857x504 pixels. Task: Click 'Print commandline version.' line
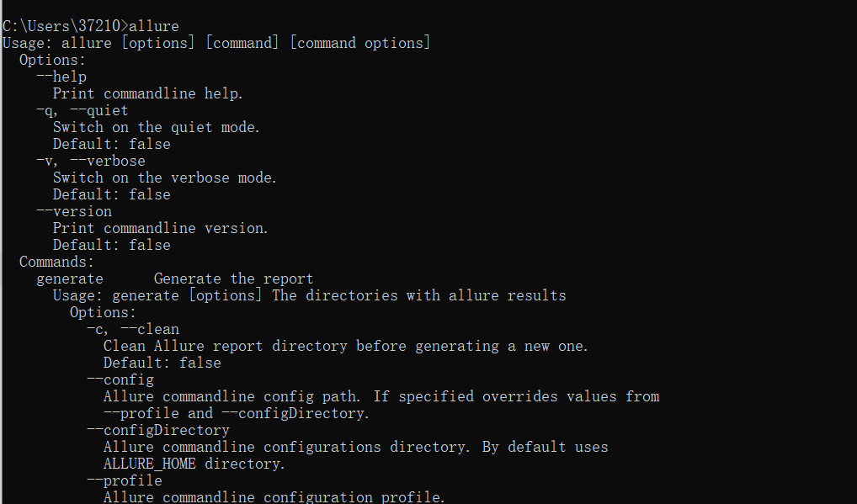[160, 228]
